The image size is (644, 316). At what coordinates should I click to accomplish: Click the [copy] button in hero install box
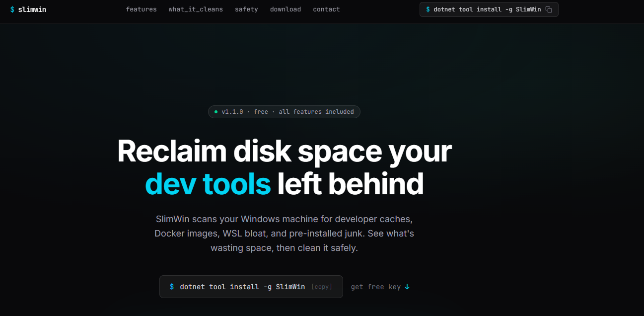(x=321, y=287)
